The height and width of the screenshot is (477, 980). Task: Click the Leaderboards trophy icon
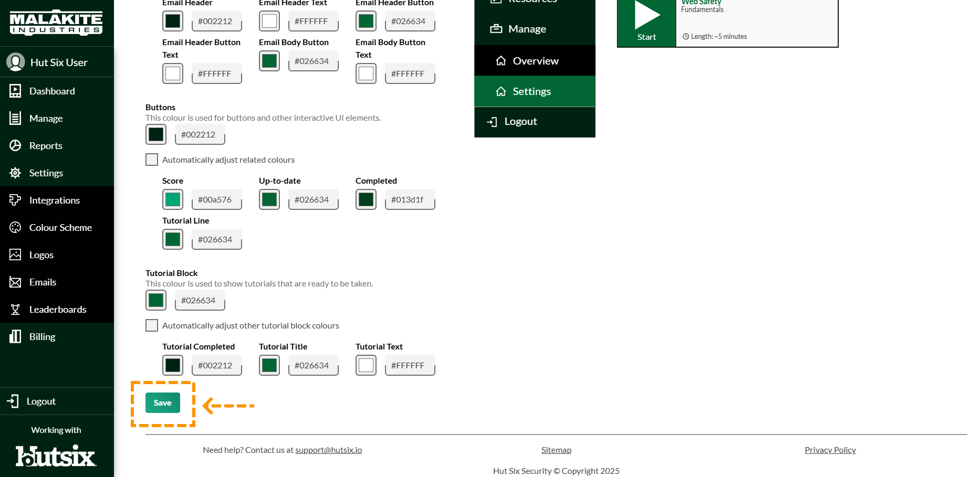tap(15, 309)
